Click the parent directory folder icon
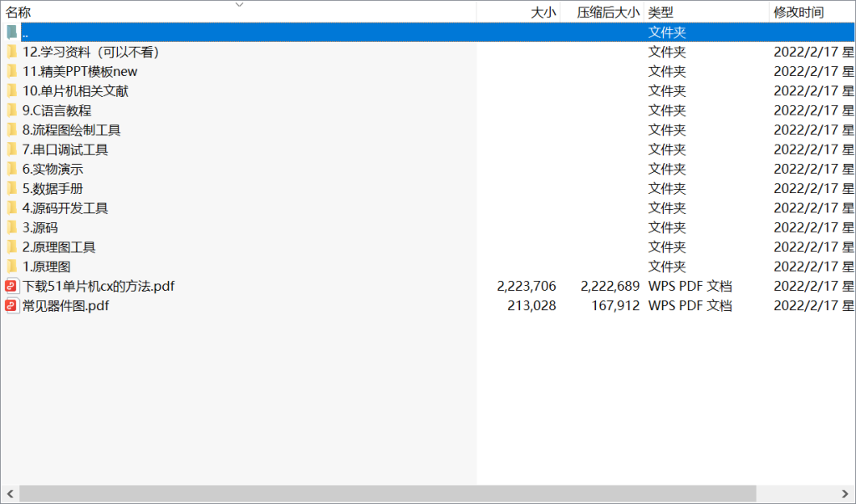856x504 pixels. 12,33
